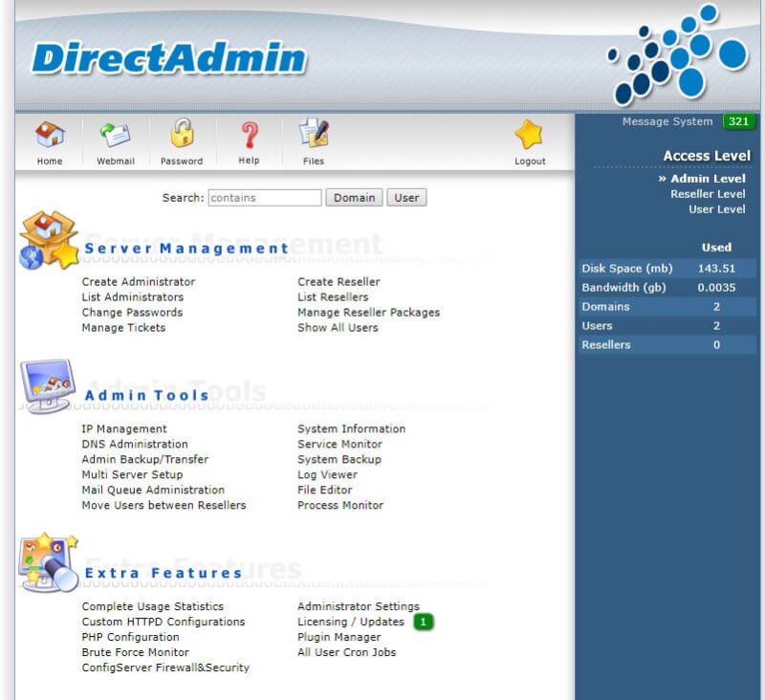Open the Create Administrator page
Screen dimensions: 765x700
[137, 282]
